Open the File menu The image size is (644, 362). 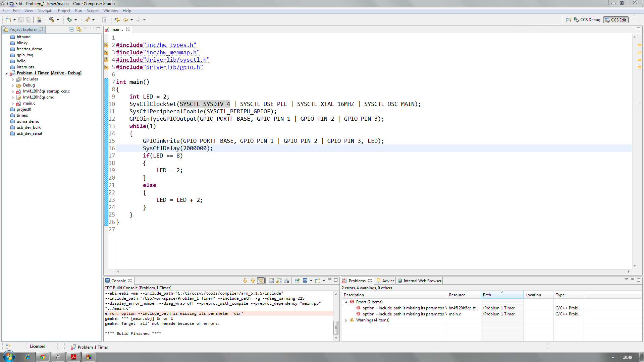pos(5,11)
